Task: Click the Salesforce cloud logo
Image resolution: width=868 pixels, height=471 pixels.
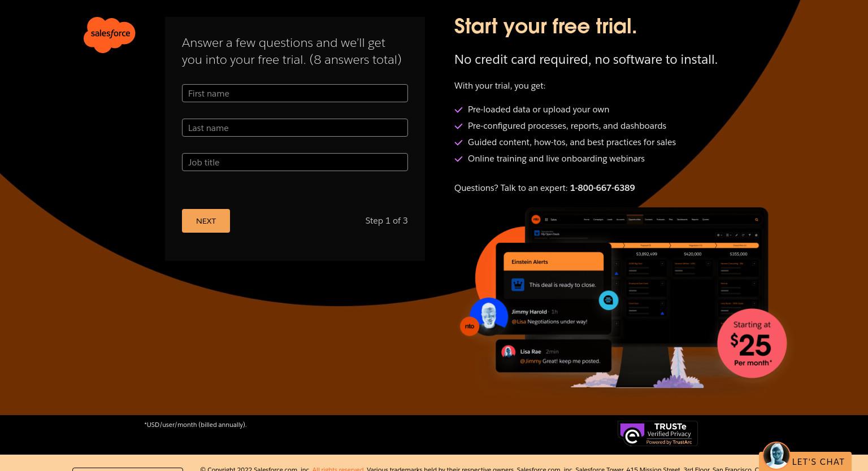Action: tap(109, 34)
